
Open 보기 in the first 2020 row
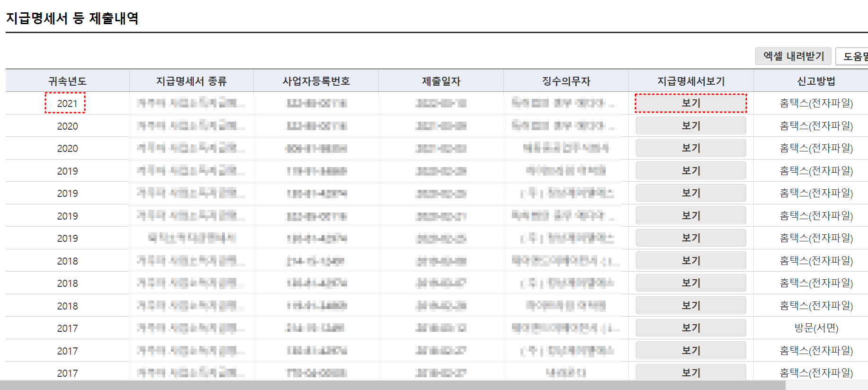(691, 125)
